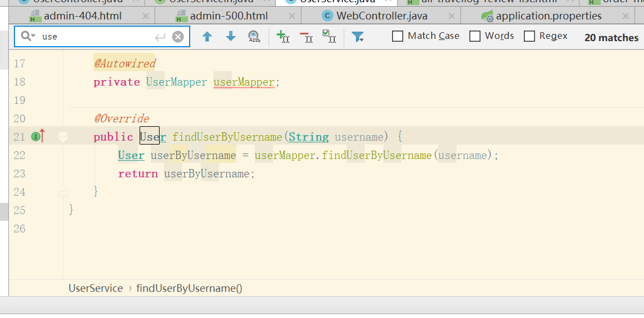This screenshot has height=318, width=644.
Task: Click the User return type on line 21
Action: pos(153,137)
